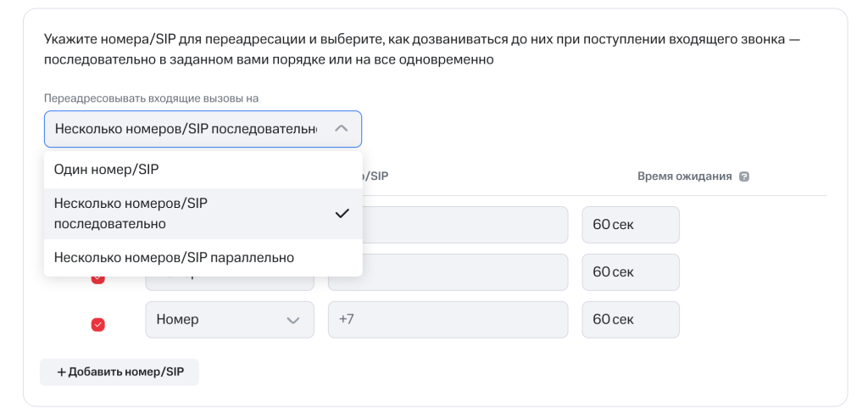Collapse the "Несколько номеров/SIP последовательно" combo box
The width and height of the screenshot is (868, 420).
(203, 129)
